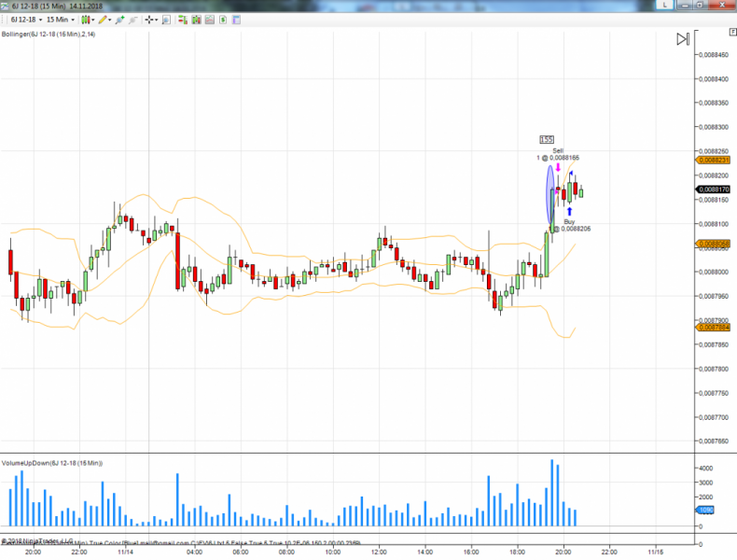The height and width of the screenshot is (560, 737).
Task: Click the blue Buy execution arrow
Action: click(x=570, y=212)
